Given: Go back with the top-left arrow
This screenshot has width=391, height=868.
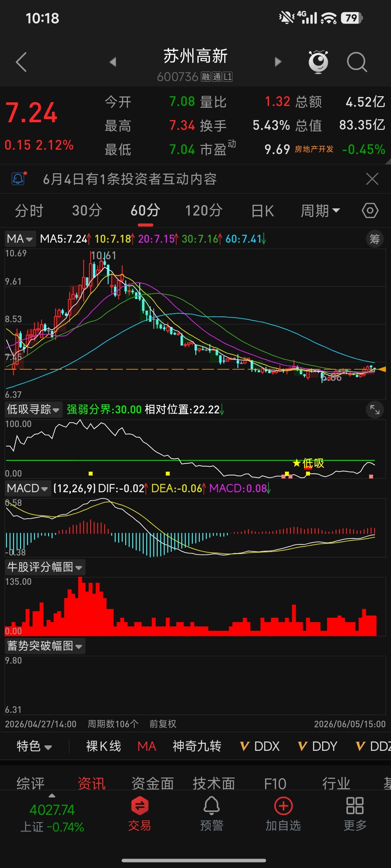Looking at the screenshot, I should pyautogui.click(x=21, y=62).
